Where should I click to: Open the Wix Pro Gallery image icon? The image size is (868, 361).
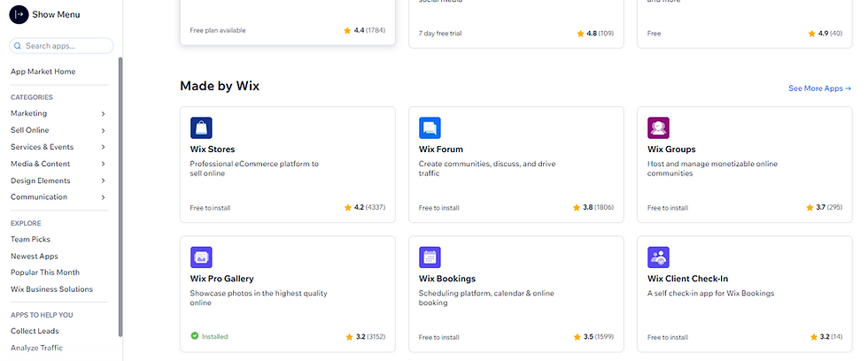(x=202, y=257)
